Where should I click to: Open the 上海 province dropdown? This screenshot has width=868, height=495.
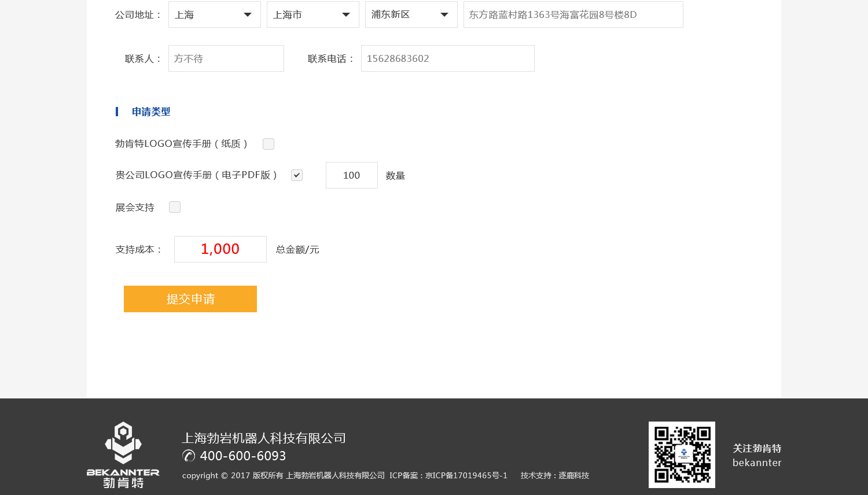pos(214,14)
